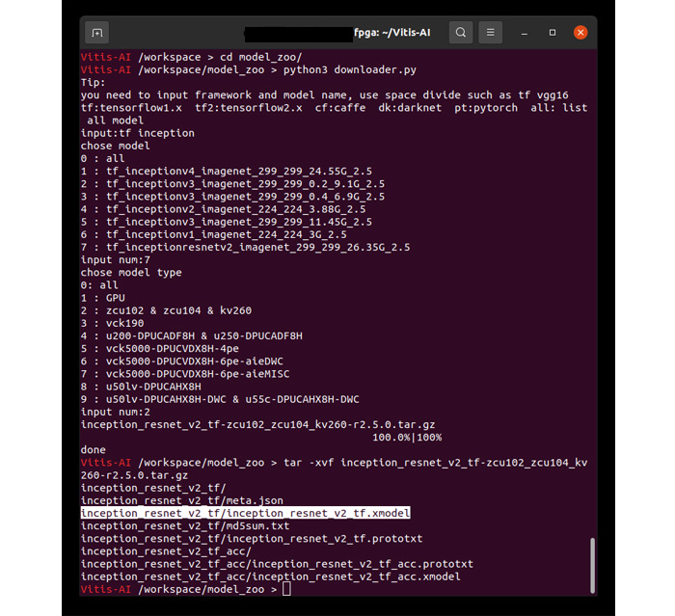Viewport: 675px width, 616px height.
Task: Click the cursor at the last prompt
Action: [286, 589]
